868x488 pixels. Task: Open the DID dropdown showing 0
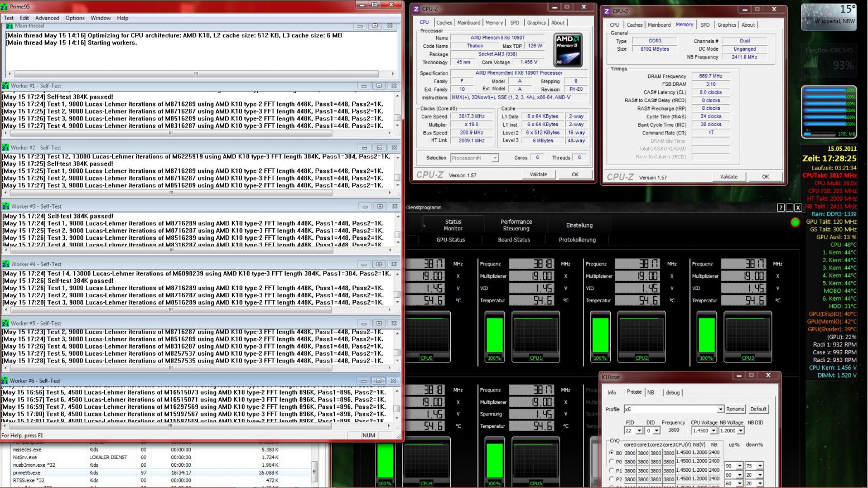[x=657, y=431]
